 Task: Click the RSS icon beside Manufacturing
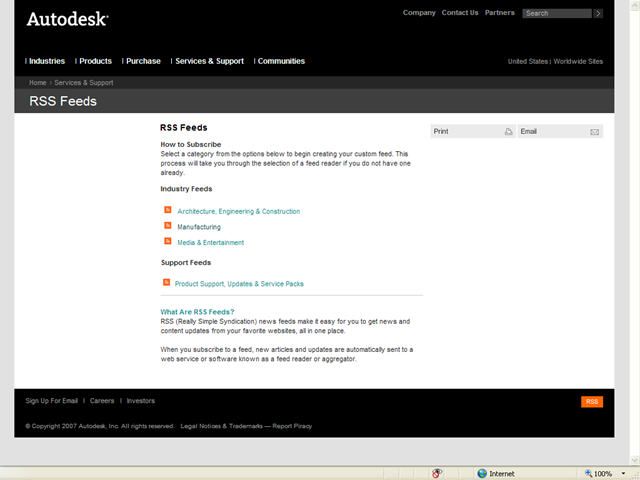pos(168,225)
